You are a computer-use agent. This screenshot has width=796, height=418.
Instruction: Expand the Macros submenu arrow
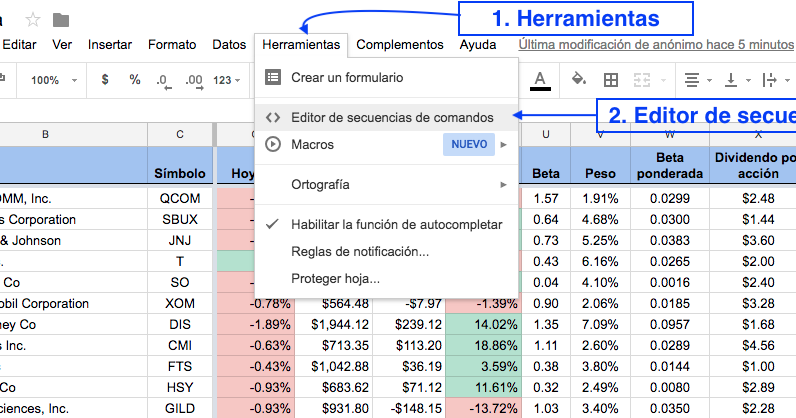(x=504, y=145)
